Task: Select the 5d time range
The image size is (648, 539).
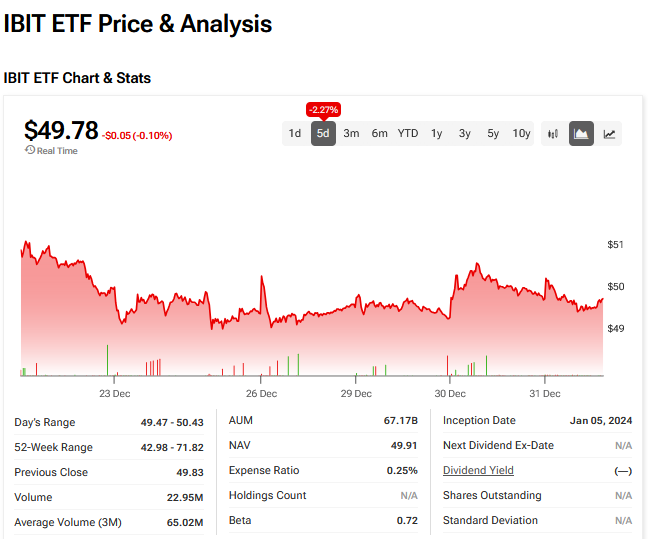Action: (323, 133)
